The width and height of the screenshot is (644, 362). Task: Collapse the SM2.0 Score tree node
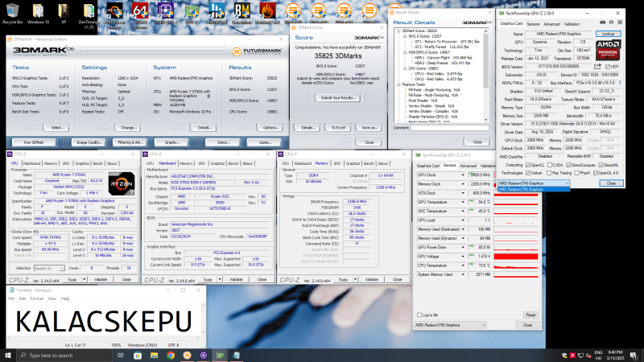click(405, 36)
